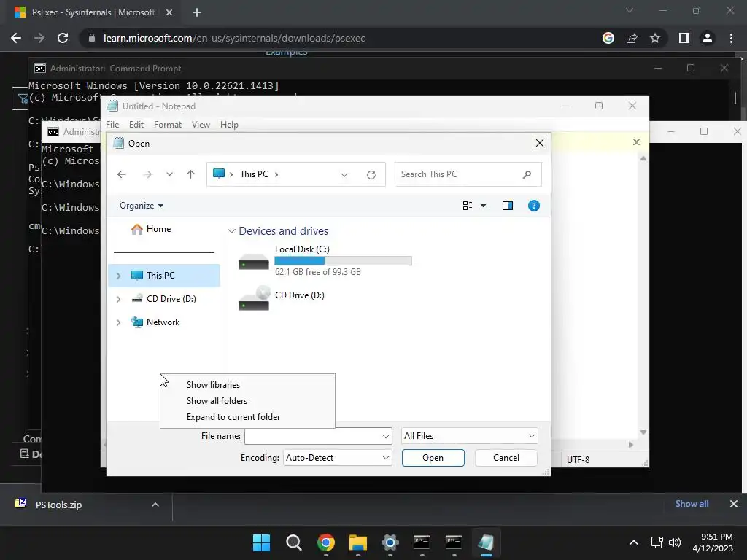Expand the Network tree node
Screen dimensions: 747x560
[119, 322]
